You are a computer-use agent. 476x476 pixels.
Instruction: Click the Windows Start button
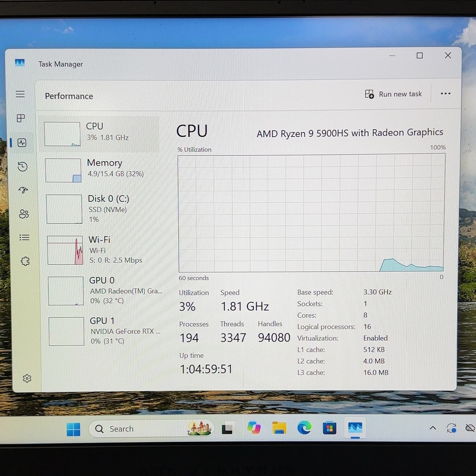[x=73, y=429]
